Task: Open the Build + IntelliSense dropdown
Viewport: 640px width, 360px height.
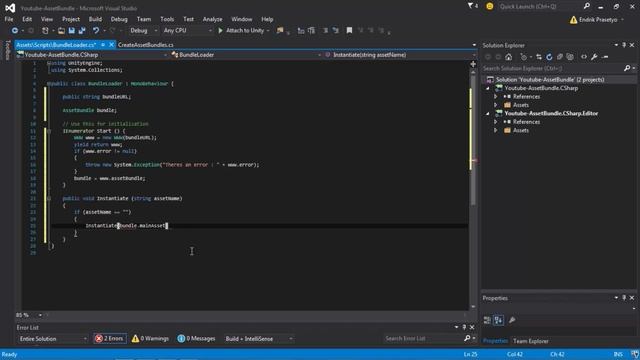Action: [x=258, y=339]
